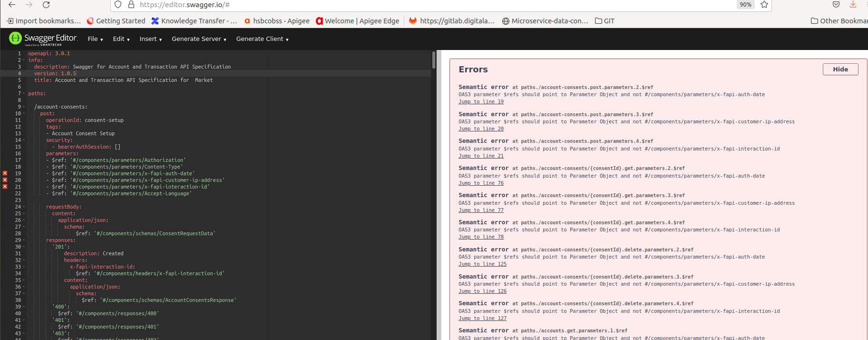
Task: Open the Insert menu
Action: (x=151, y=39)
